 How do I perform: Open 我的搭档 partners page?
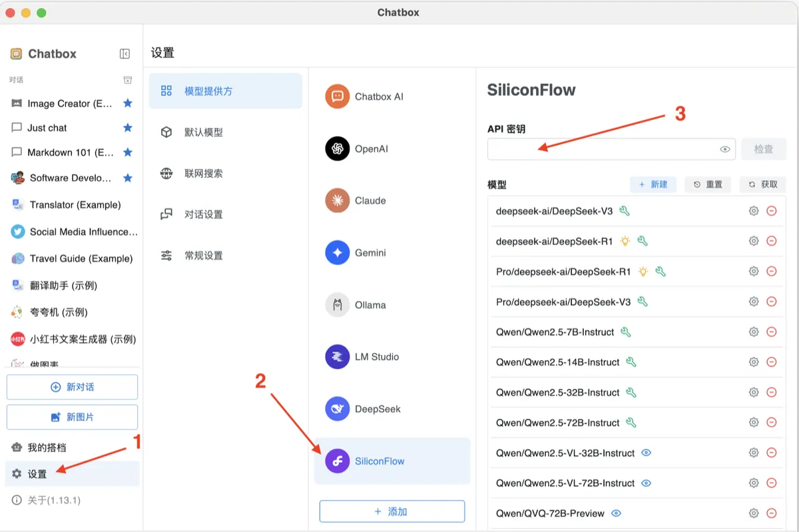[72, 447]
